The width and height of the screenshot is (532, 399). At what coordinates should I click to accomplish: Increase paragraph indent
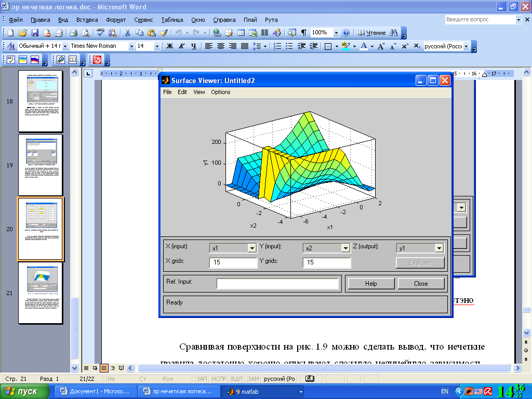(313, 46)
